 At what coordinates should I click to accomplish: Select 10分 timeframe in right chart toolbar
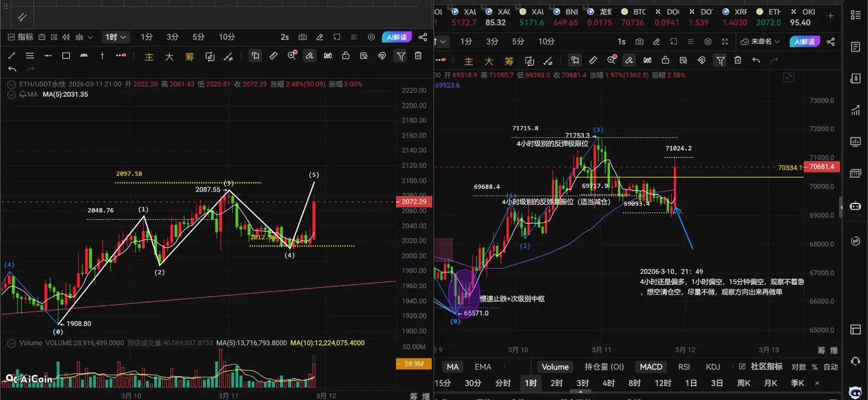[546, 42]
